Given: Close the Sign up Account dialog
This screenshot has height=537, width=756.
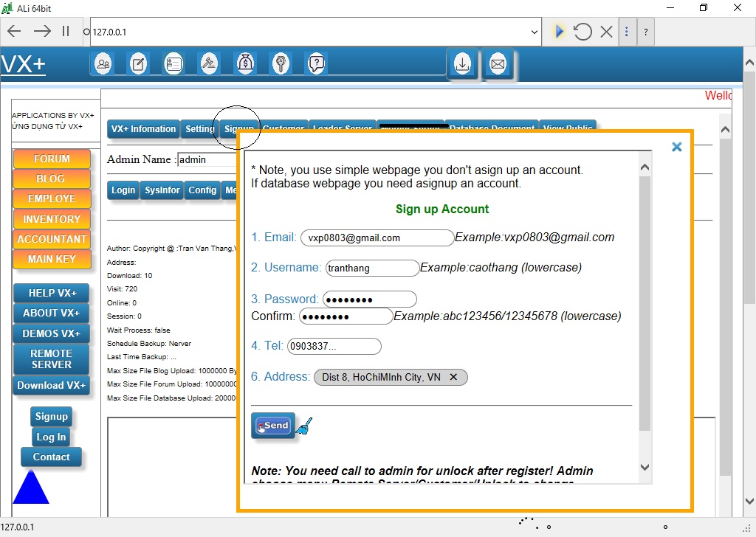Looking at the screenshot, I should point(676,147).
